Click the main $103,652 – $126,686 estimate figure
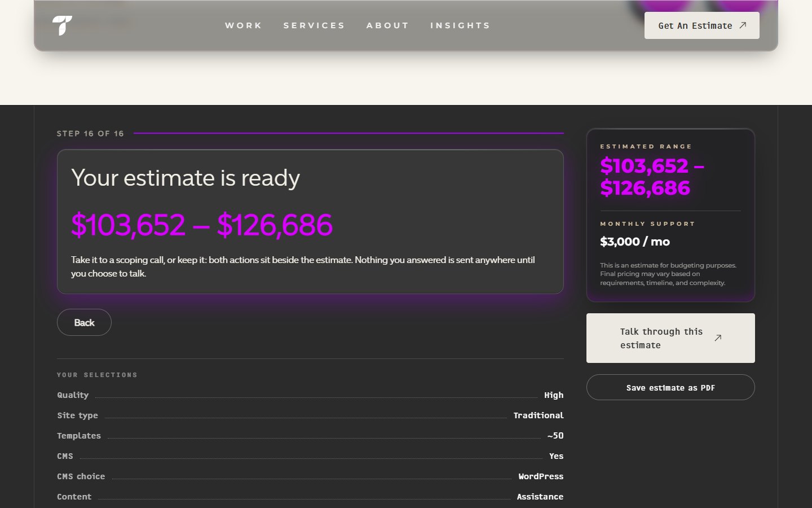This screenshot has width=812, height=508. 202,225
